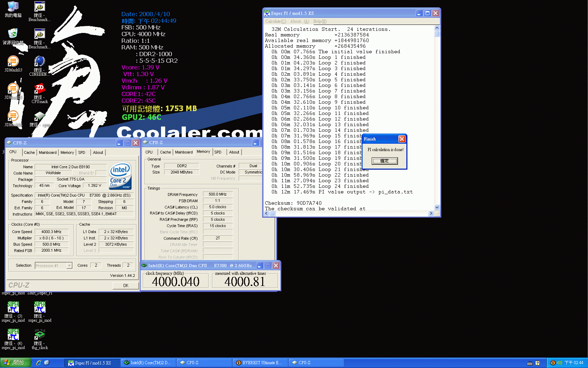Switch to Cache tab in left CPU-Z
This screenshot has width=588, height=368.
click(x=29, y=152)
